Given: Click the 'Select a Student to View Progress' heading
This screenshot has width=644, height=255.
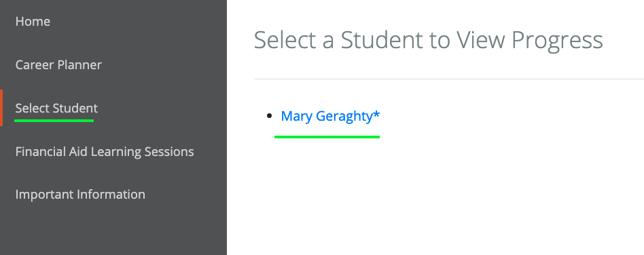Looking at the screenshot, I should 429,40.
